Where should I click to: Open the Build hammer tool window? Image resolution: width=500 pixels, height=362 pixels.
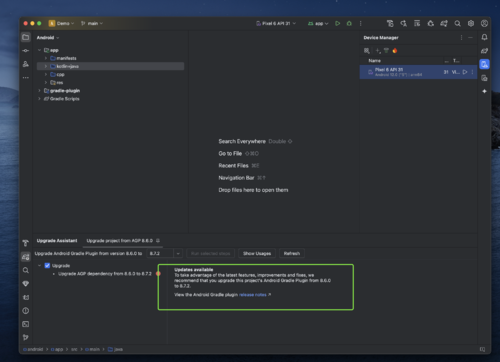(x=26, y=243)
